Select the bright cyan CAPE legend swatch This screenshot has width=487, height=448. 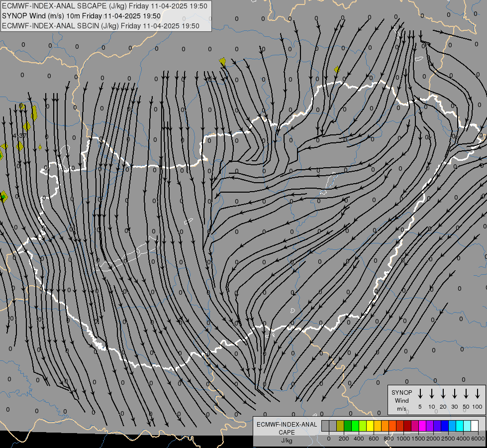point(460,426)
